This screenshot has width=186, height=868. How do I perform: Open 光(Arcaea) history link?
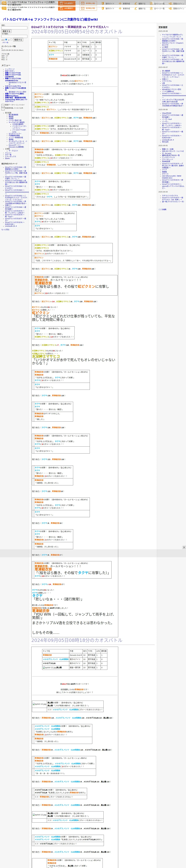pyautogui.click(x=167, y=153)
